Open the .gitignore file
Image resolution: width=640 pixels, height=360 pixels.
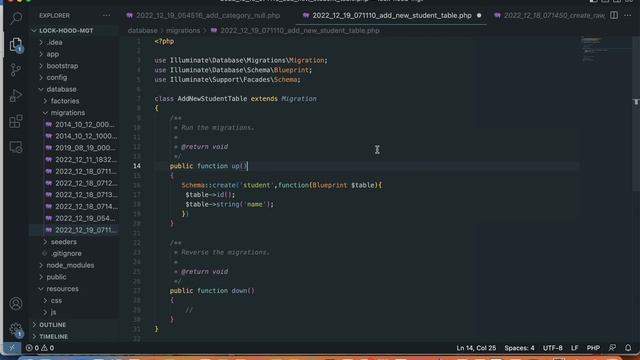tap(66, 253)
